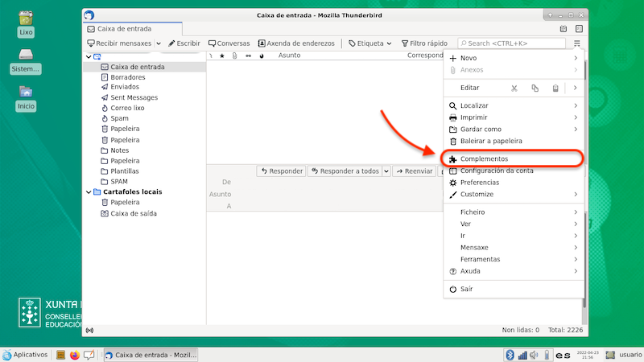Click in the Search input field
The image size is (644, 362).
point(515,43)
